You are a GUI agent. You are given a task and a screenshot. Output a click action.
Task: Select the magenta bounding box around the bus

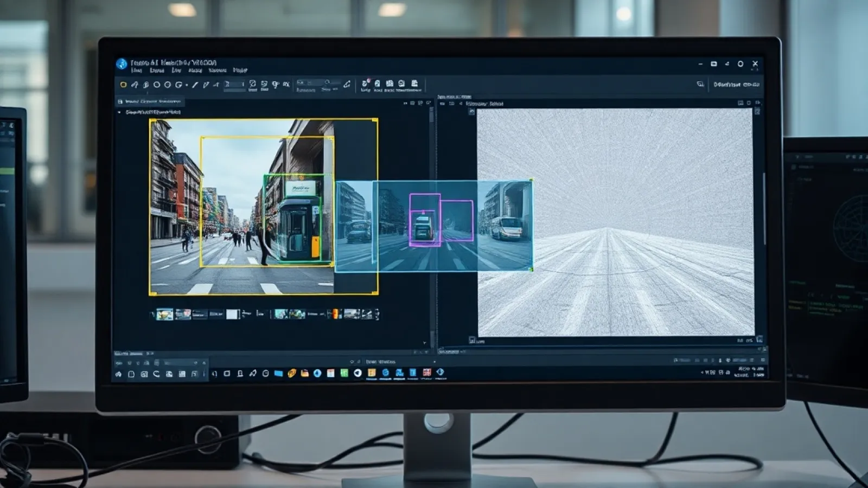(424, 220)
